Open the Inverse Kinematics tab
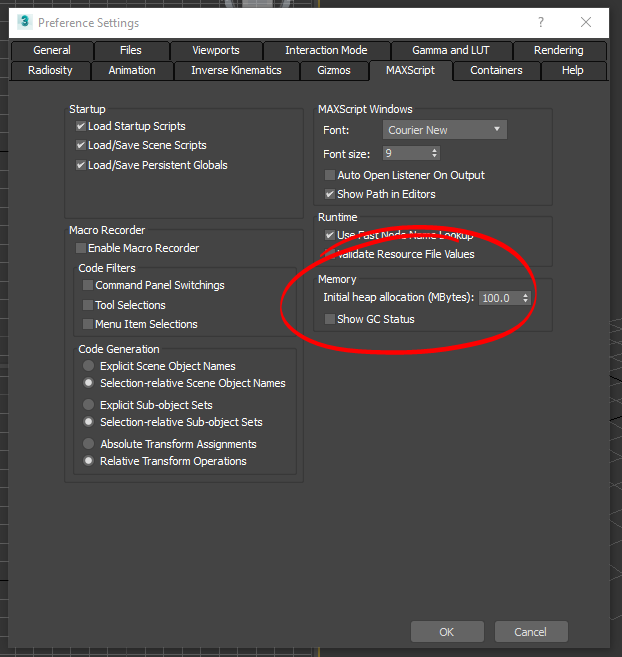This screenshot has height=657, width=622. pos(236,70)
